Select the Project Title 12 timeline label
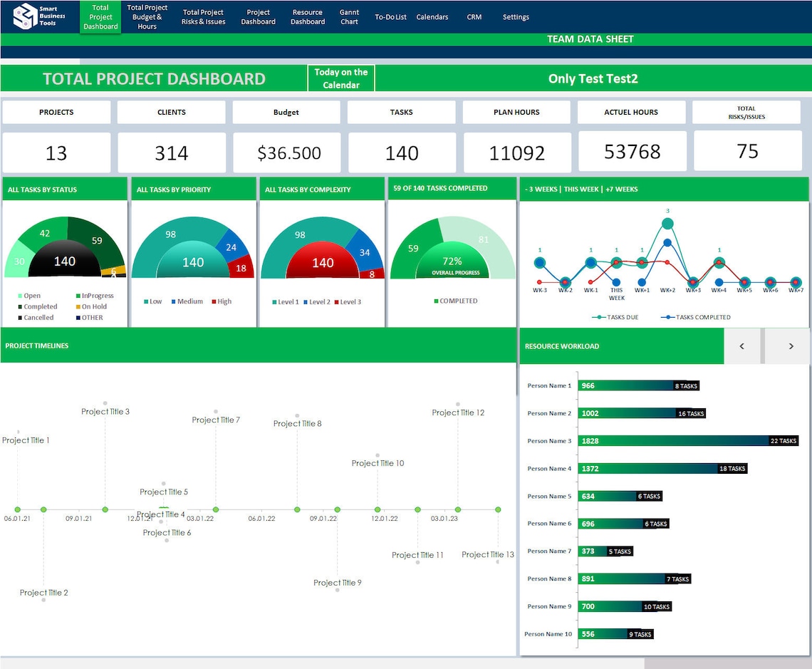Viewport: 812px width, 669px height. pyautogui.click(x=458, y=413)
